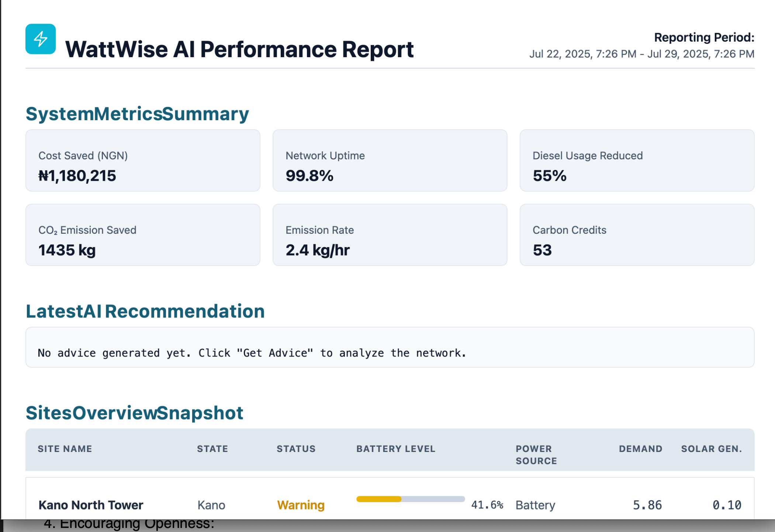
Task: Click the Solar Gen. column header
Action: click(x=711, y=449)
